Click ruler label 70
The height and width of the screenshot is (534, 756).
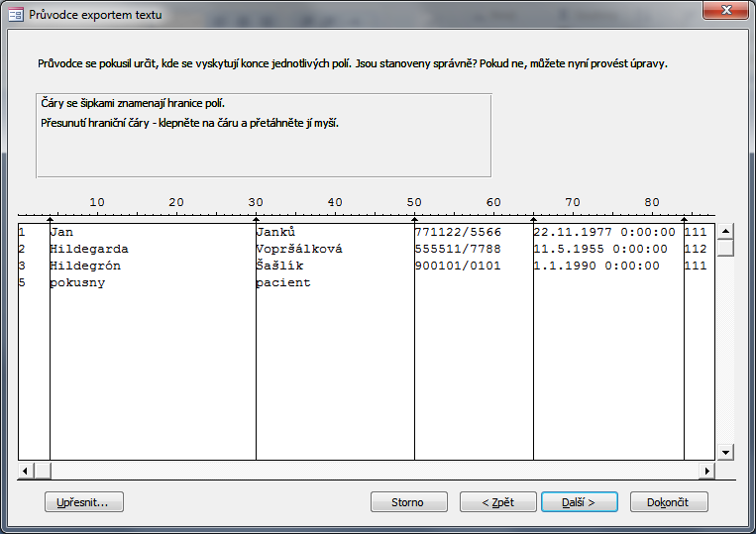(573, 202)
